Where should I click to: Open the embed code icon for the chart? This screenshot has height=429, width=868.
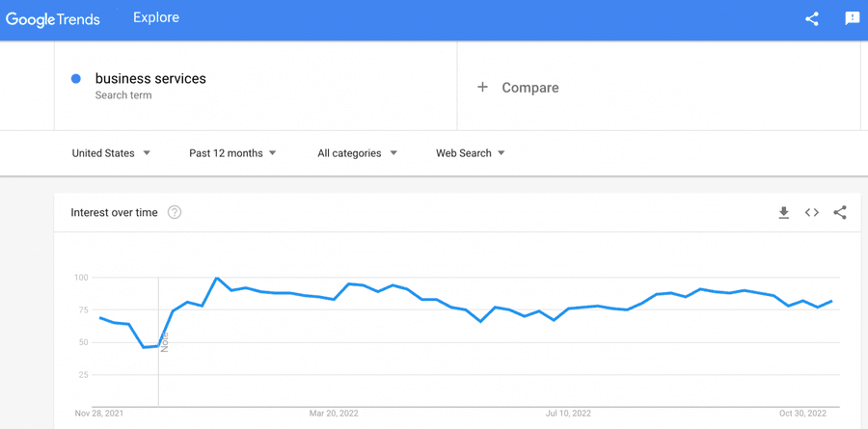coord(811,212)
